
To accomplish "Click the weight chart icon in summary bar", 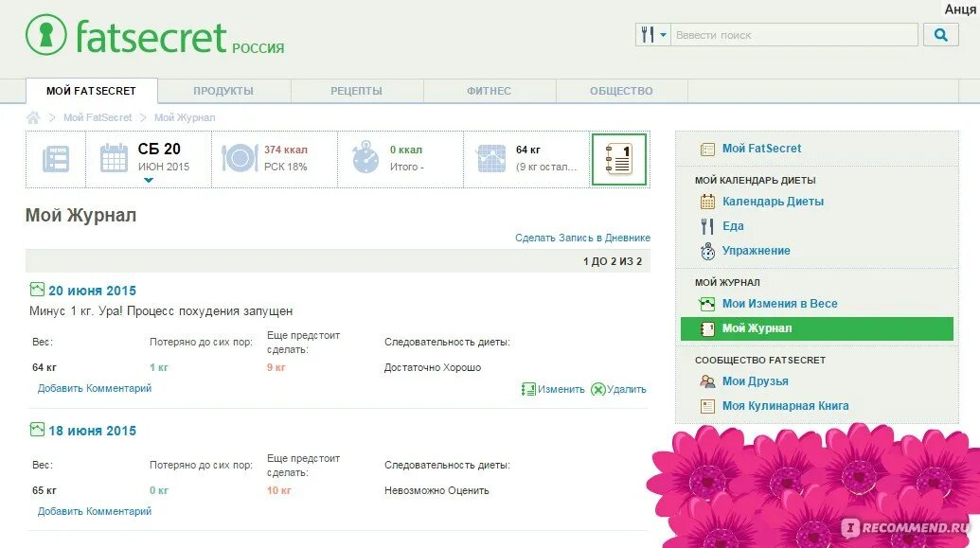I will (491, 158).
